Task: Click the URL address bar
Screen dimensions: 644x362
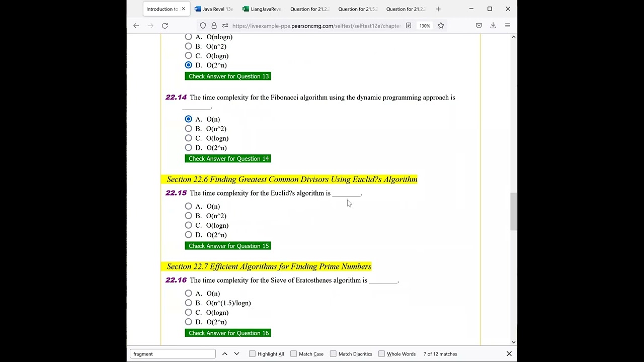Action: [316, 26]
